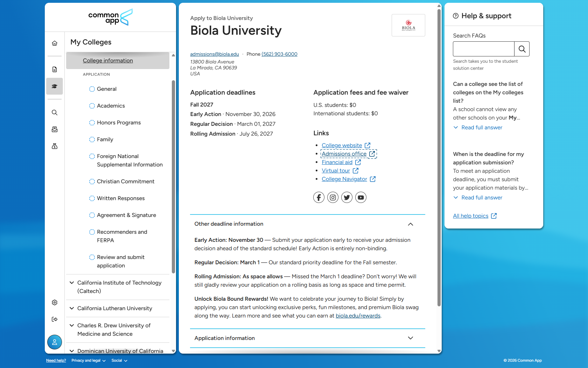Read full answer about My colleges list
The height and width of the screenshot is (368, 588).
click(478, 128)
